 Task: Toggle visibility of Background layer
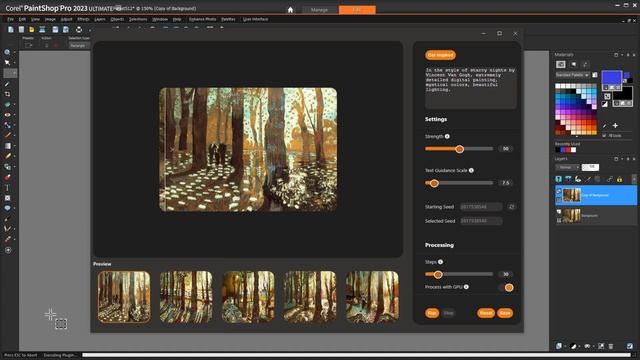point(559,212)
